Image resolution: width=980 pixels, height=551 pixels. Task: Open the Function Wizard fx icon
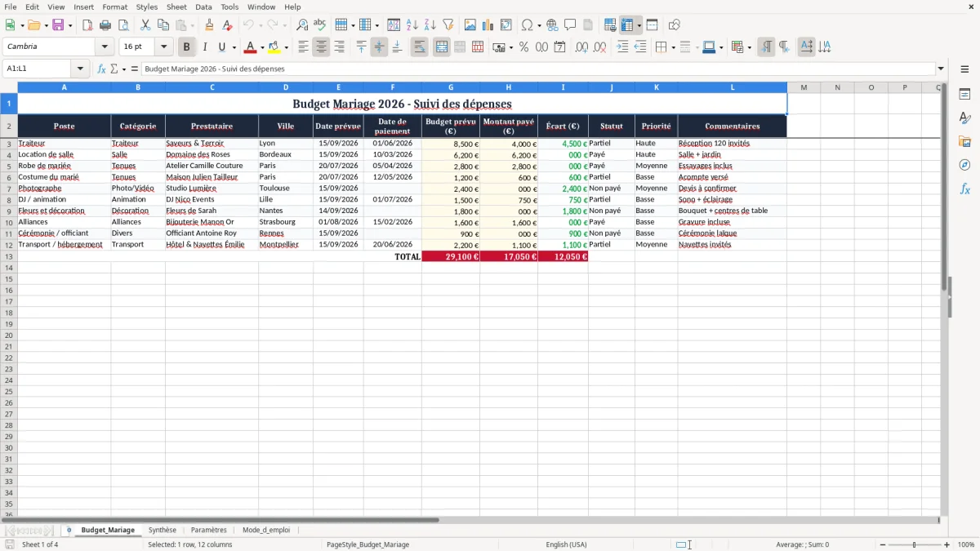tap(102, 69)
